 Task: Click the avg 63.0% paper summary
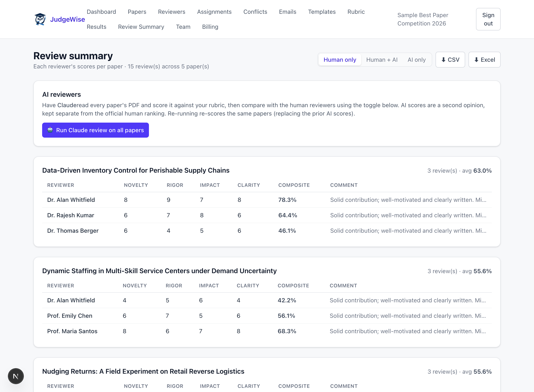[x=460, y=171]
